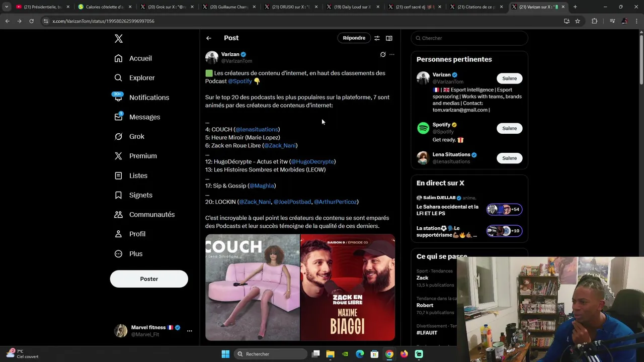Open the La station live space
Screen dimensions: 644x362
click(469, 231)
